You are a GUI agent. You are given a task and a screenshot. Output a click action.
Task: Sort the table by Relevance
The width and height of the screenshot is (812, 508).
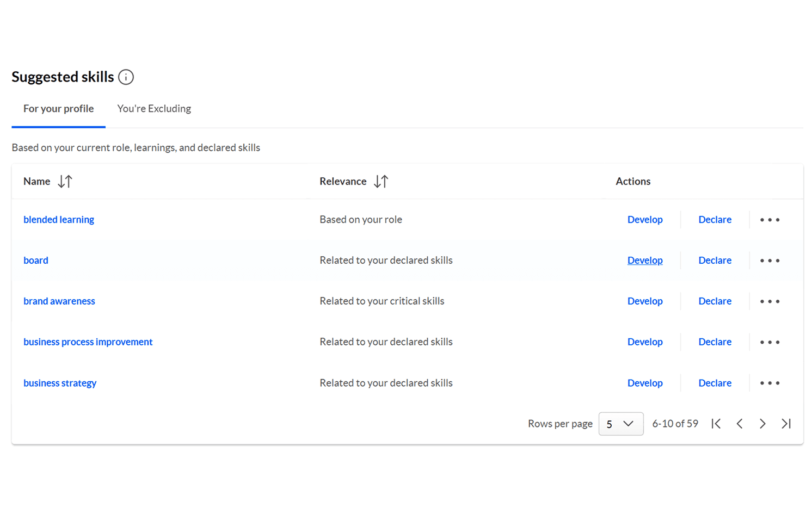click(x=381, y=181)
